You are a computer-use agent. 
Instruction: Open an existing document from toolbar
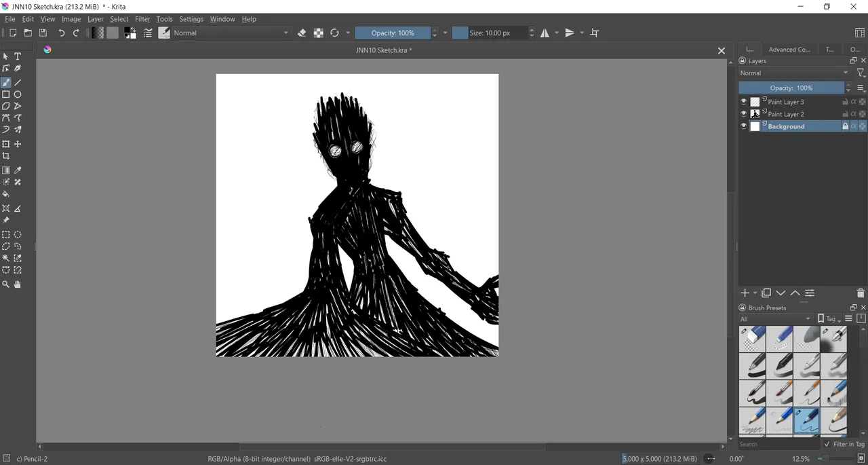pos(28,33)
